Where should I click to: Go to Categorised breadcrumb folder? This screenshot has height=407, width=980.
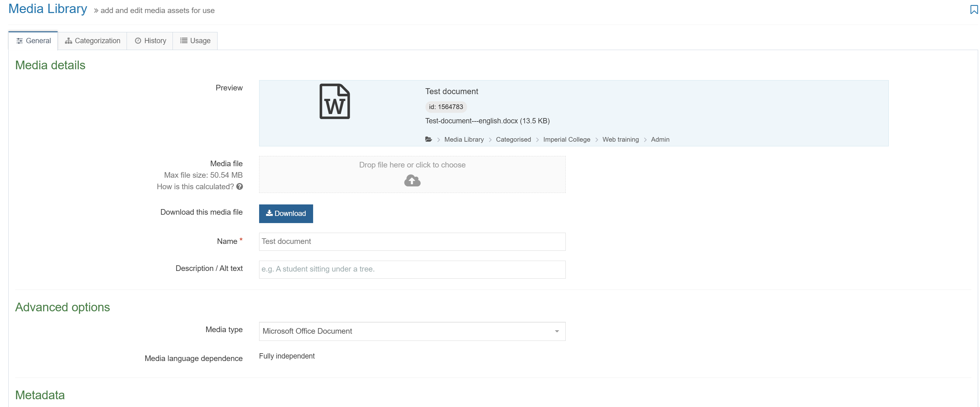tap(513, 139)
